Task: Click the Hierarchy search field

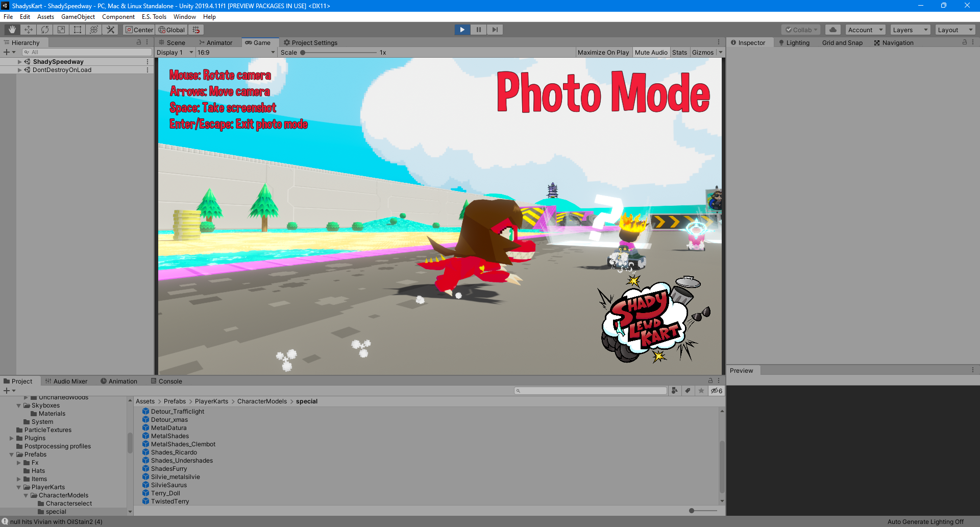Action: [87, 52]
